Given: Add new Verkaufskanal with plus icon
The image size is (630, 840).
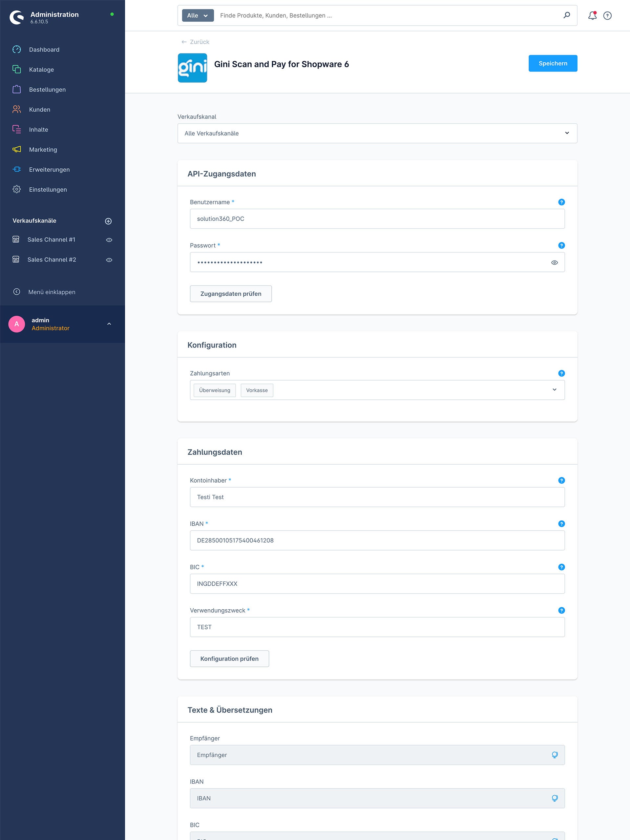Looking at the screenshot, I should (108, 221).
